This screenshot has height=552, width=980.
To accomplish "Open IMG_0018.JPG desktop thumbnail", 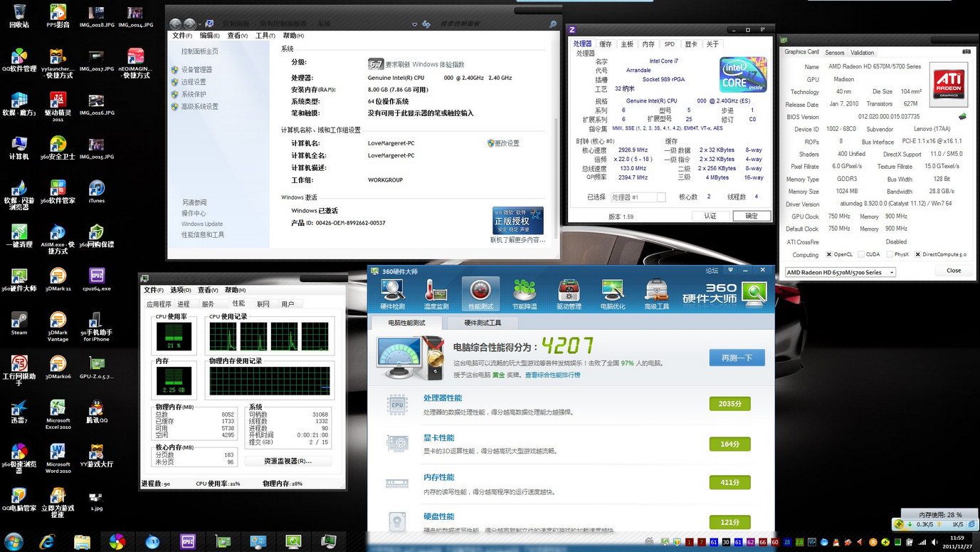I will pyautogui.click(x=97, y=16).
